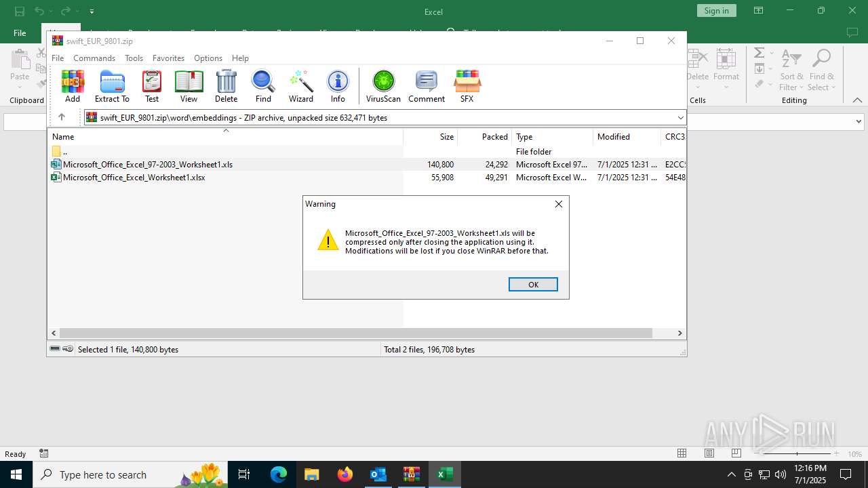Switch to Excel Normal view icon
868x488 pixels.
tap(682, 453)
